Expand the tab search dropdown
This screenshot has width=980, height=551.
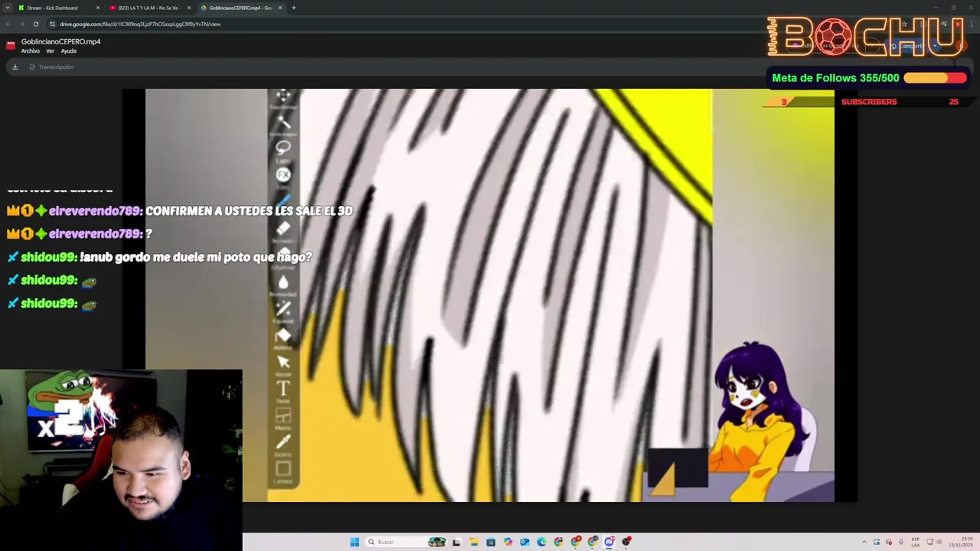coord(7,8)
